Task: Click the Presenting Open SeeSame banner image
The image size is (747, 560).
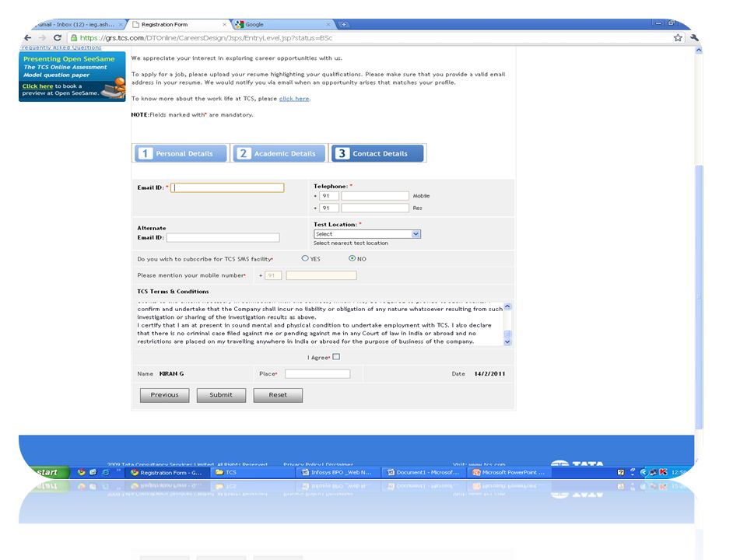Action: pyautogui.click(x=72, y=76)
